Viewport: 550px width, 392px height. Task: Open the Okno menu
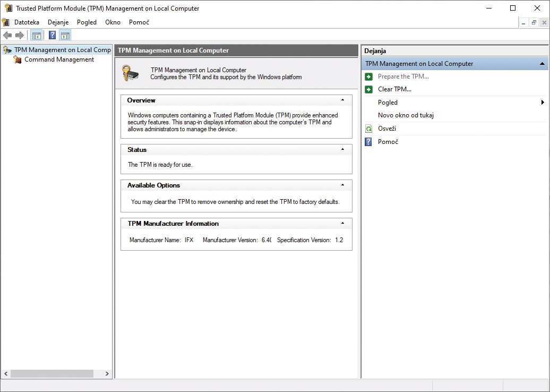(113, 22)
